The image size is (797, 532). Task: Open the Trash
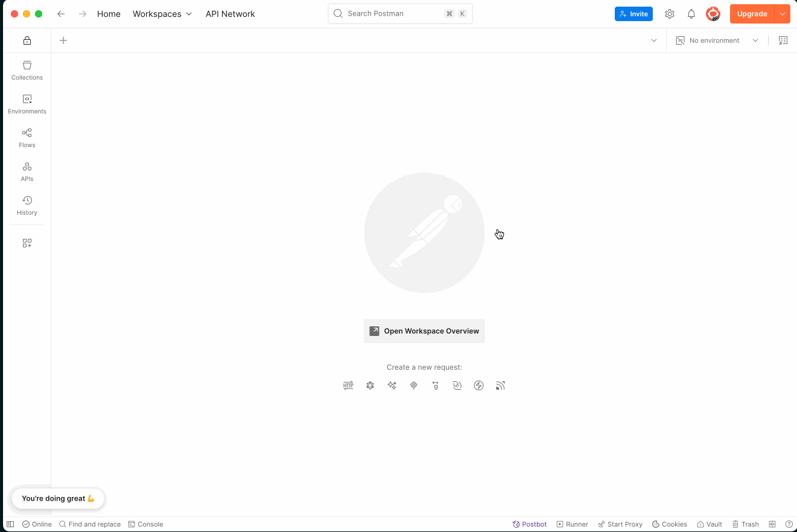tap(746, 524)
